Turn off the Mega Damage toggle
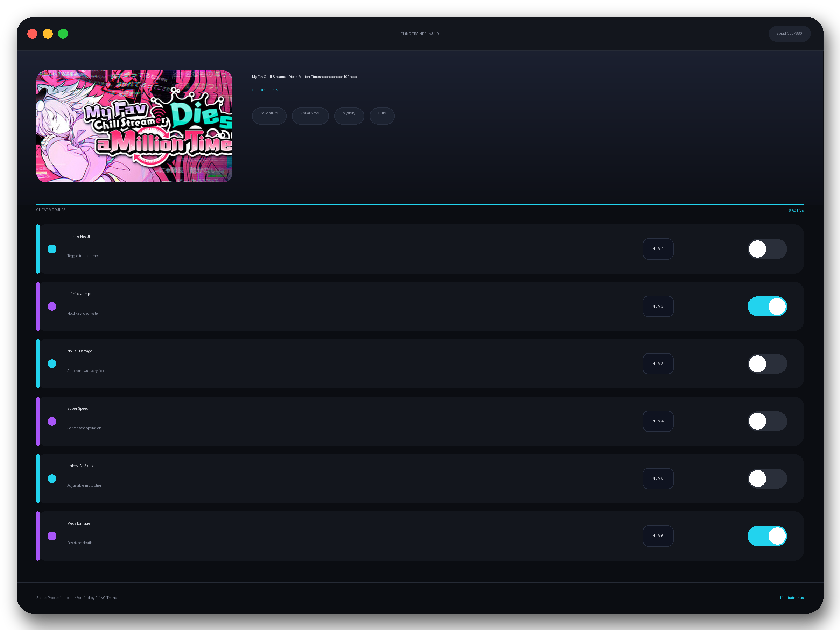The height and width of the screenshot is (630, 840). pos(767,536)
